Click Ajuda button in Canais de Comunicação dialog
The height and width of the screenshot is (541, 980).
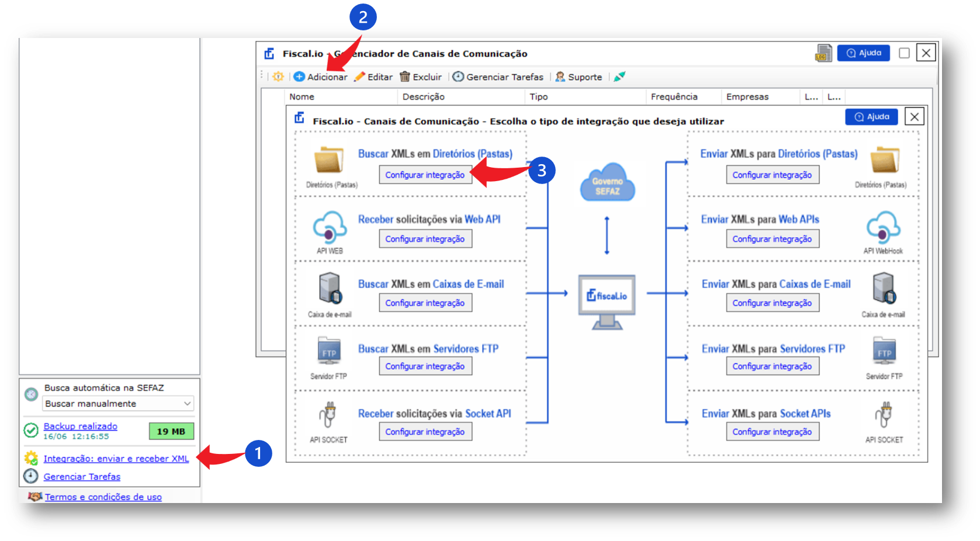(x=872, y=117)
